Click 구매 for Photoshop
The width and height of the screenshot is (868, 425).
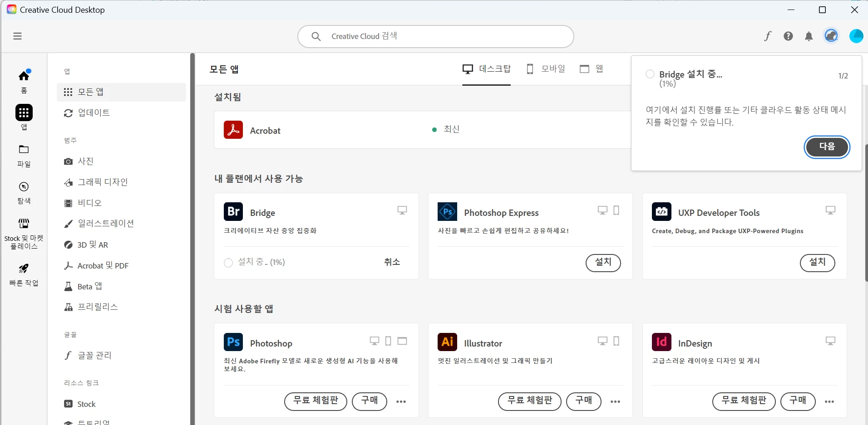point(370,401)
